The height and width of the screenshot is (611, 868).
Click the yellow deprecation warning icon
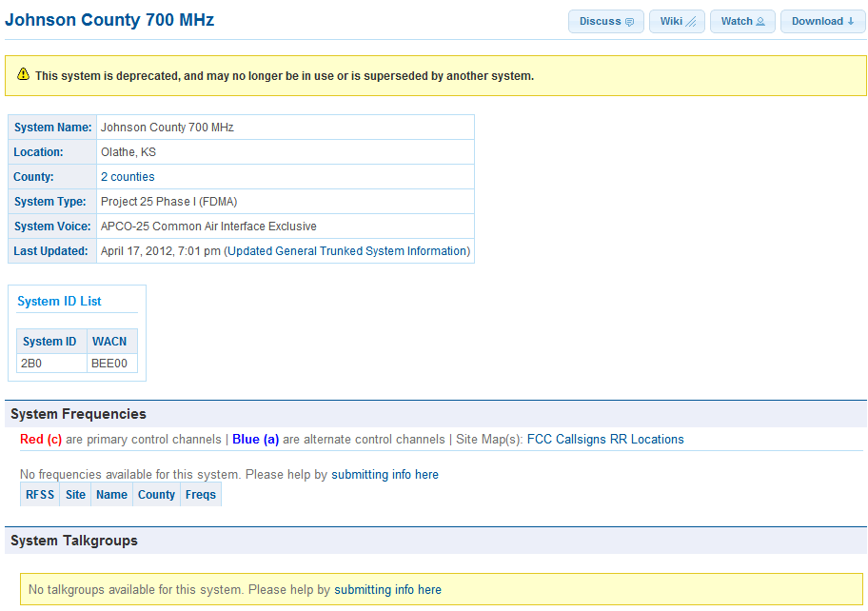pos(23,74)
